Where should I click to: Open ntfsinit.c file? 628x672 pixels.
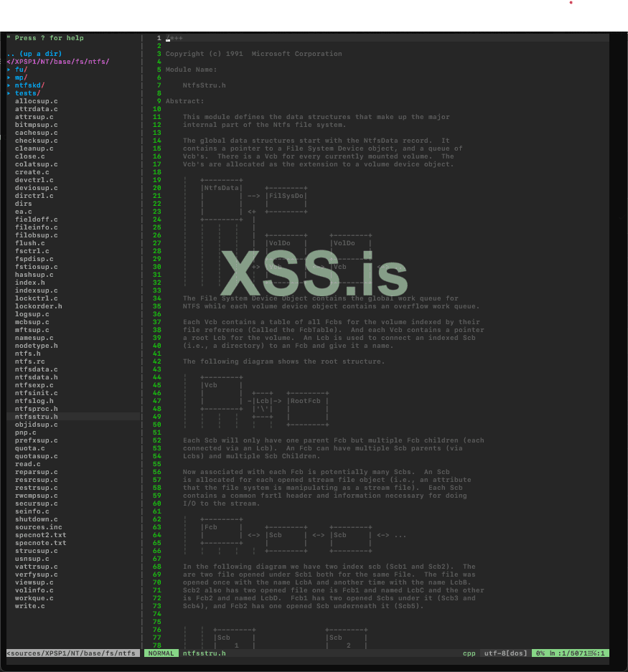37,393
